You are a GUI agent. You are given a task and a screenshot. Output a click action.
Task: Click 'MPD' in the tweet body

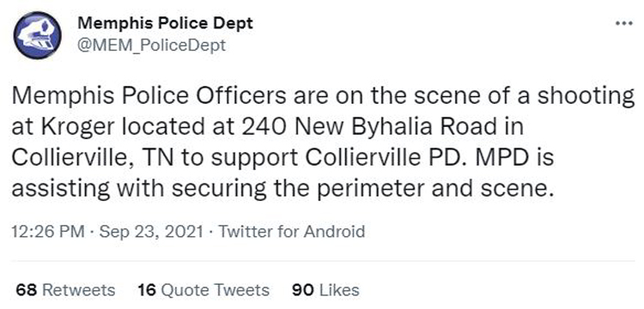(499, 158)
